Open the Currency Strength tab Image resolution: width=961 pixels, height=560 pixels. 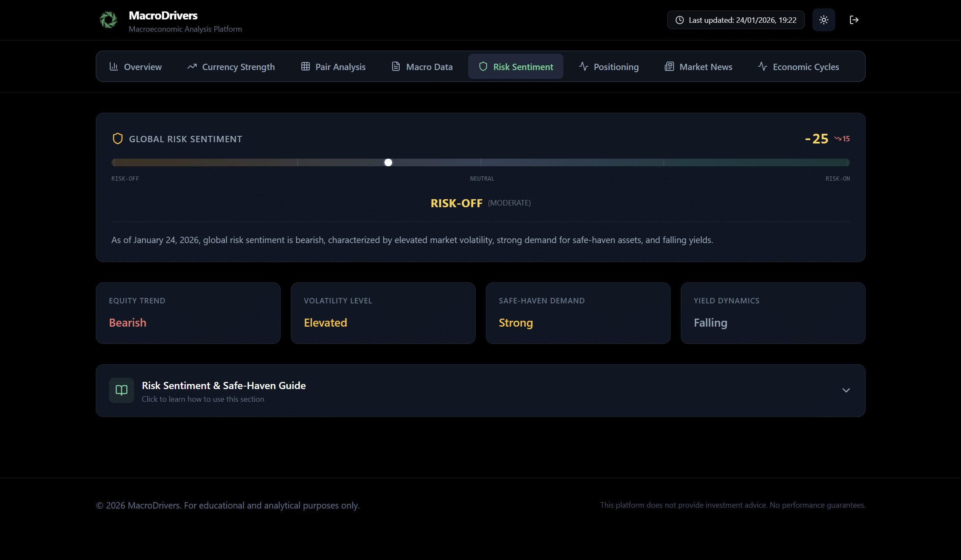[x=231, y=67]
